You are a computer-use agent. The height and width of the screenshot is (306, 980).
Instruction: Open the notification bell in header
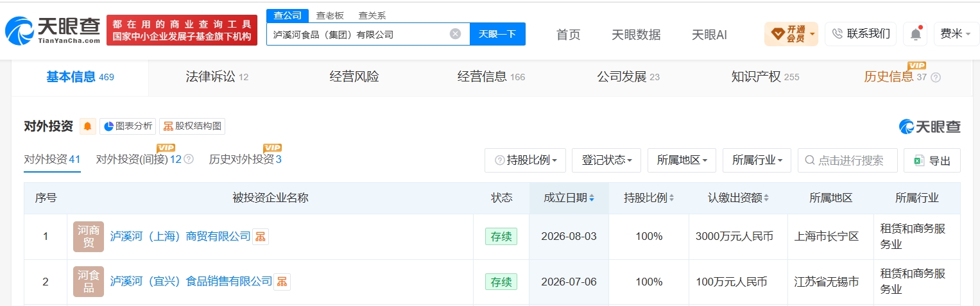click(915, 34)
